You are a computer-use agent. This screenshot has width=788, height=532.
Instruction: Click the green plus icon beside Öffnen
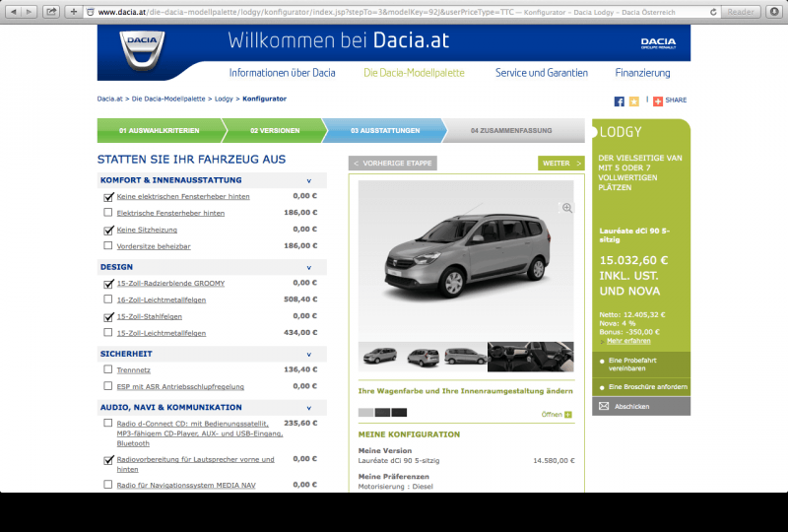pos(568,415)
